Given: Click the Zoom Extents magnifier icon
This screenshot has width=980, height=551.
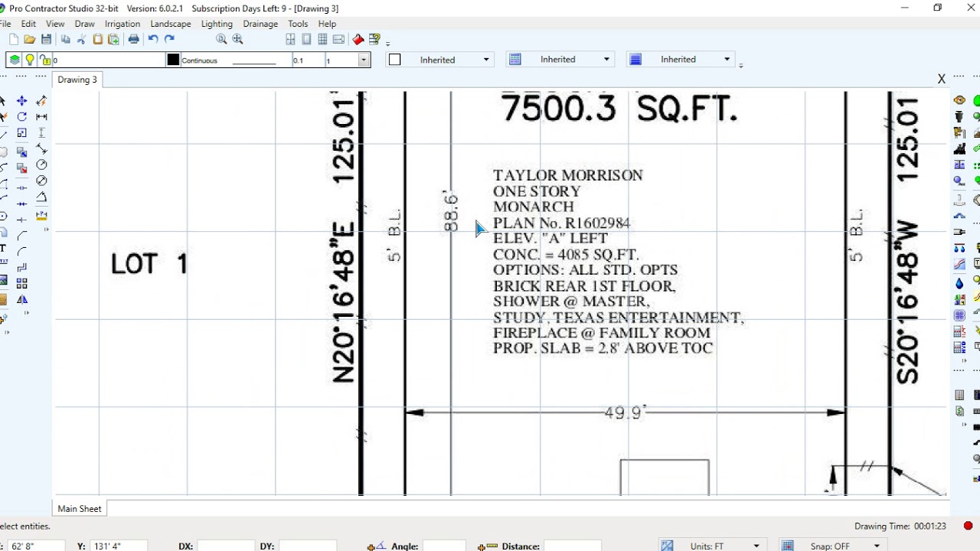Looking at the screenshot, I should 237,39.
